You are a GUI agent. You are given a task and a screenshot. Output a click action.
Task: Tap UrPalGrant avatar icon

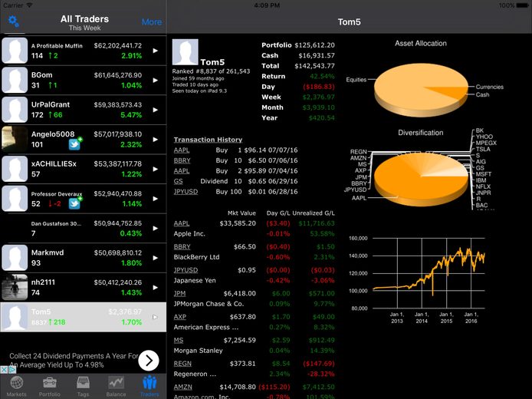click(x=15, y=110)
